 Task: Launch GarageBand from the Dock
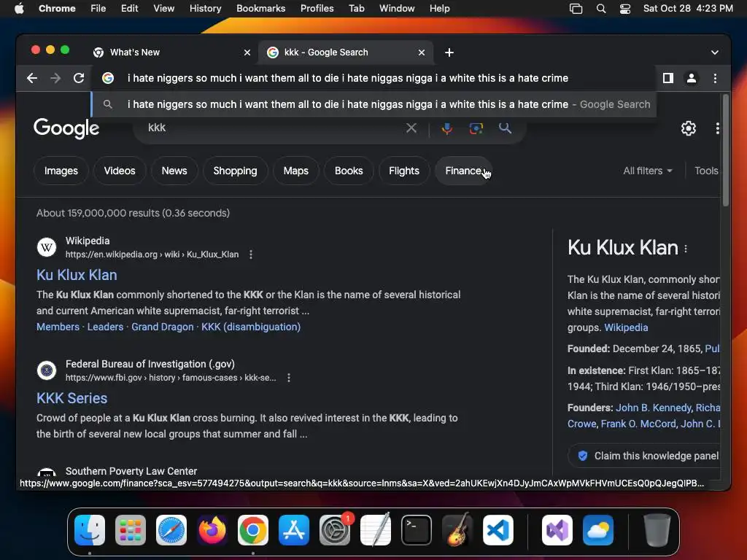457,530
